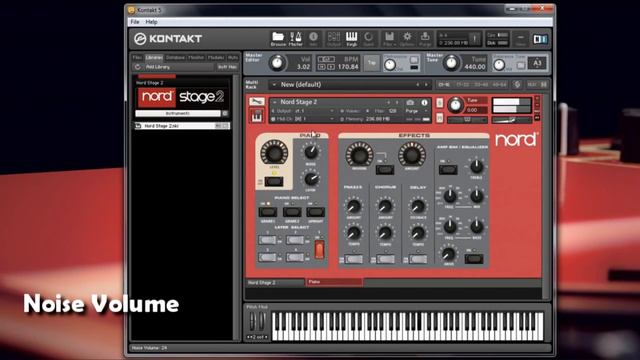Click the Add Library button
This screenshot has height=360, width=640.
(179, 67)
